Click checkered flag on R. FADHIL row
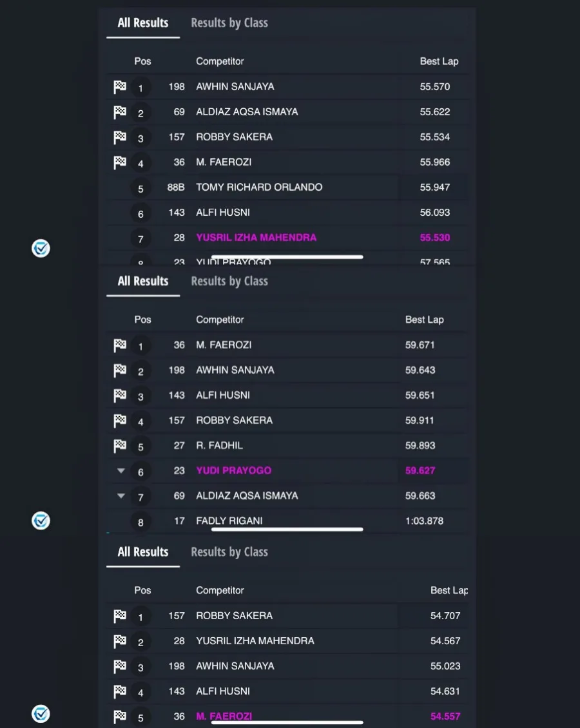This screenshot has height=728, width=580. [120, 446]
